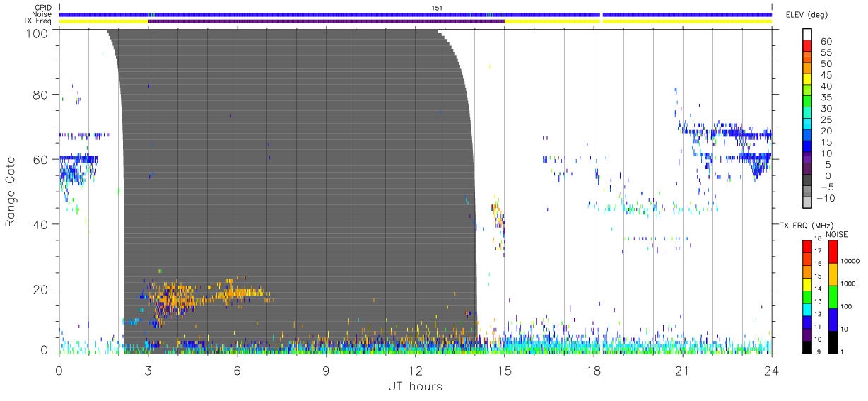Click Range Gate tick label 80
868x401 pixels.
coord(41,95)
